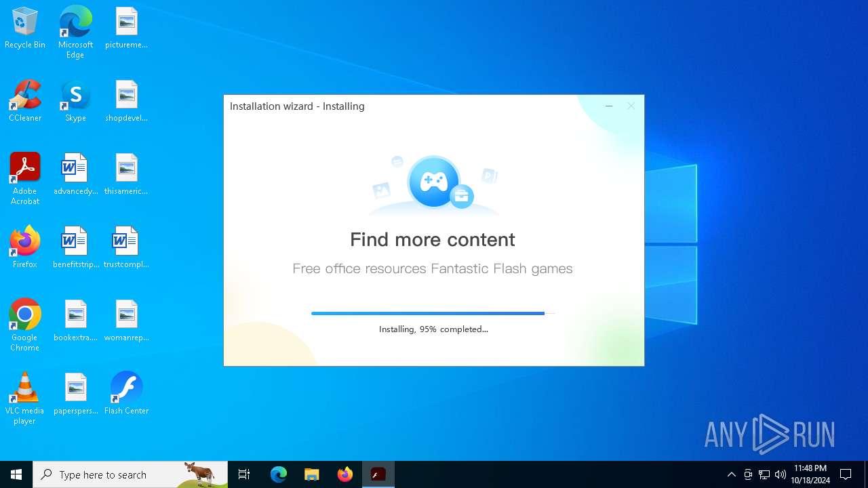Open the Action Center notifications icon
868x488 pixels.
[846, 474]
